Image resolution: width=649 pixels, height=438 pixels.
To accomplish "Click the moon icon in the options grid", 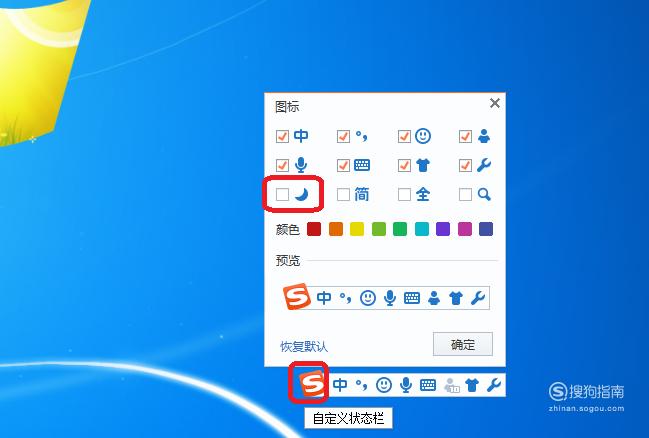I will [302, 194].
